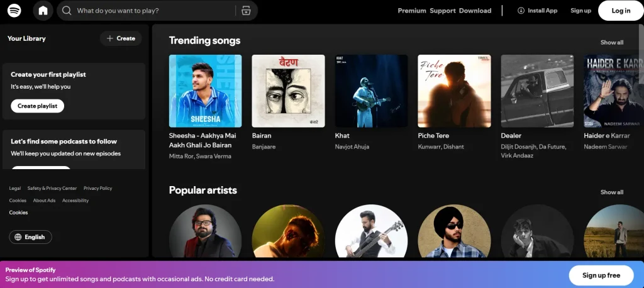This screenshot has width=644, height=288.
Task: Open the Legal footer link
Action: (x=15, y=188)
